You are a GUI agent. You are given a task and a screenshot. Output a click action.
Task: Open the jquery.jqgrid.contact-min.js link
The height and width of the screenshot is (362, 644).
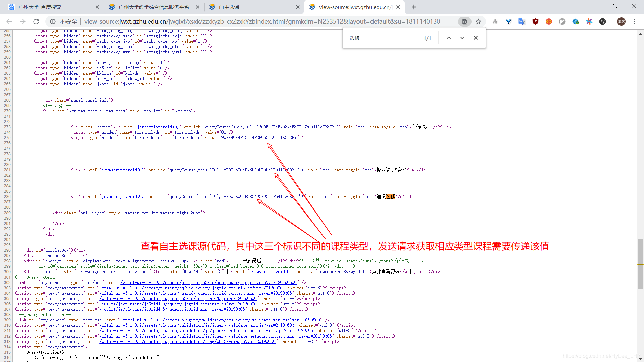(196, 293)
